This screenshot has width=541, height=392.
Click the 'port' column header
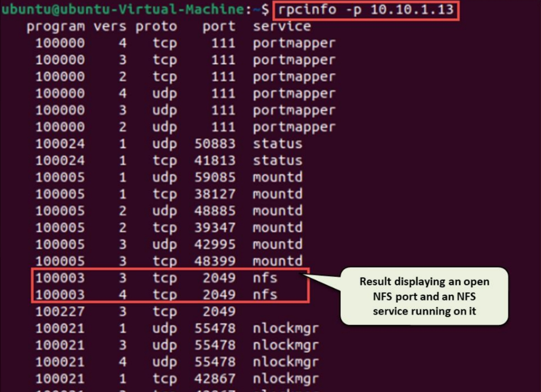tap(219, 27)
